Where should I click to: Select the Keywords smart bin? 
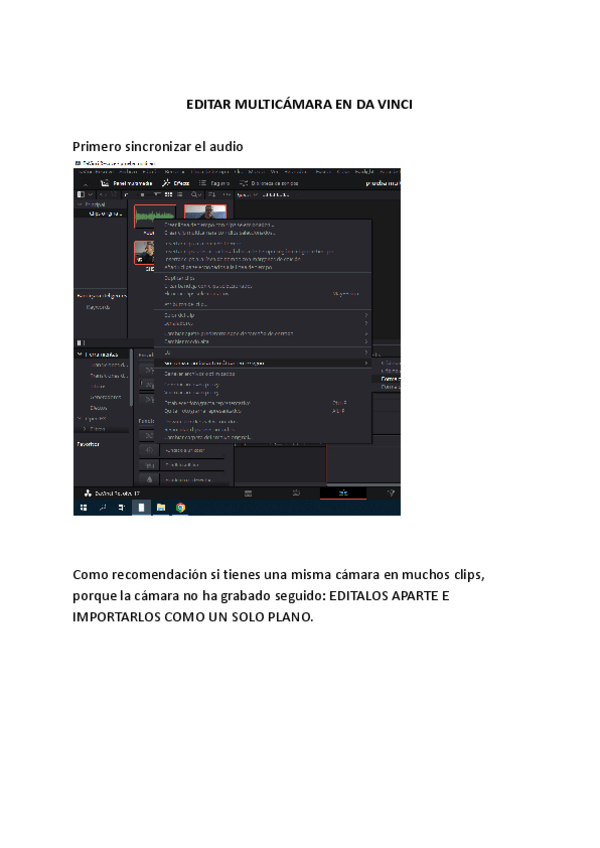pos(98,307)
